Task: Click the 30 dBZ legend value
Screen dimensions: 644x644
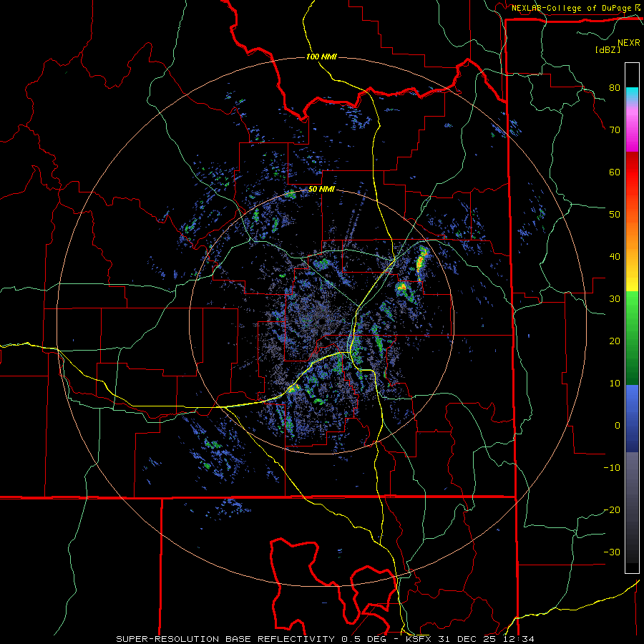Action: pyautogui.click(x=615, y=299)
